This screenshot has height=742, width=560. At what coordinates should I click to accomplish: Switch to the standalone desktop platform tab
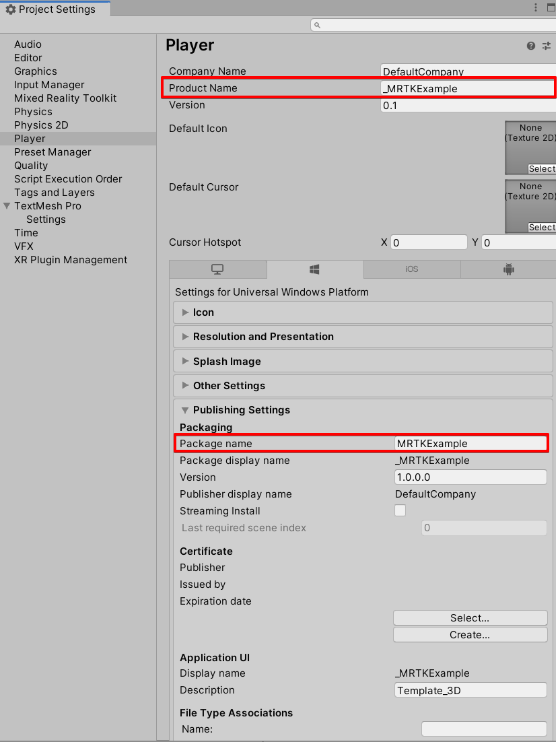click(217, 269)
